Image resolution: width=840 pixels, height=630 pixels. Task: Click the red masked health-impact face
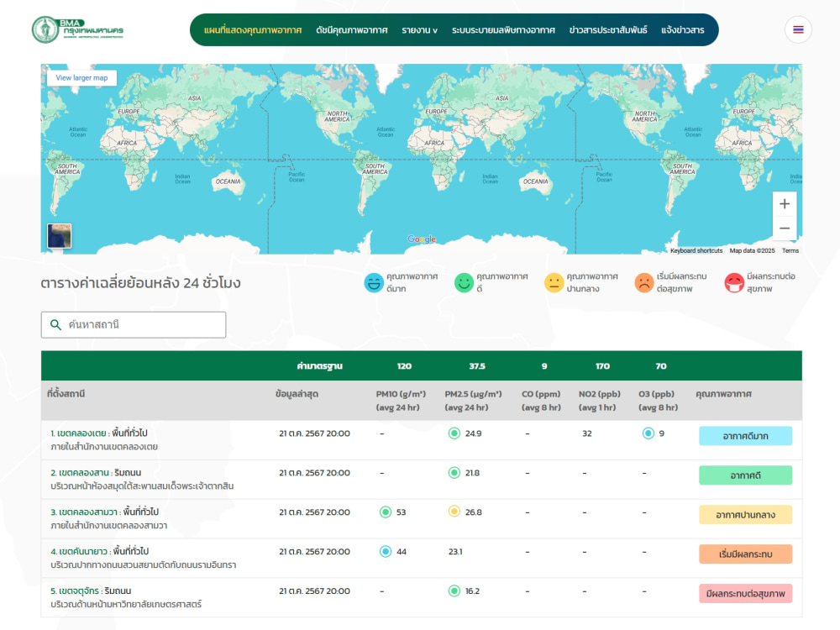click(x=734, y=282)
